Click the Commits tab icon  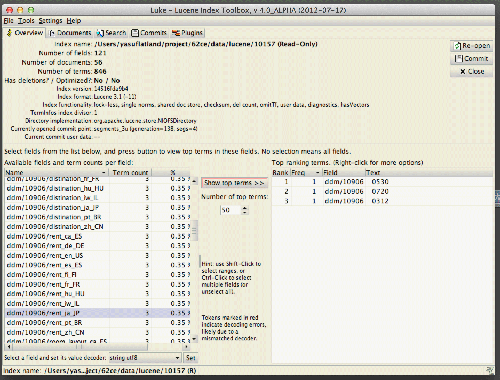point(135,33)
